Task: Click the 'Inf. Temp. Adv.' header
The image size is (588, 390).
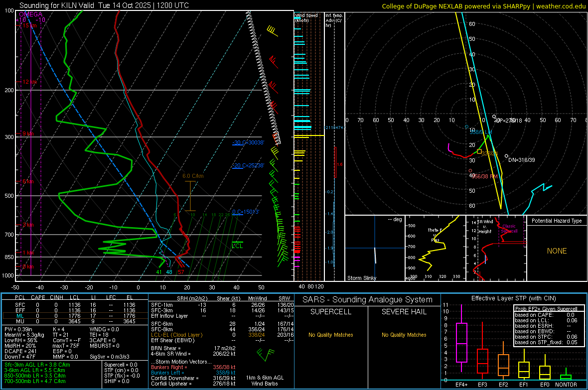Action: pos(334,20)
